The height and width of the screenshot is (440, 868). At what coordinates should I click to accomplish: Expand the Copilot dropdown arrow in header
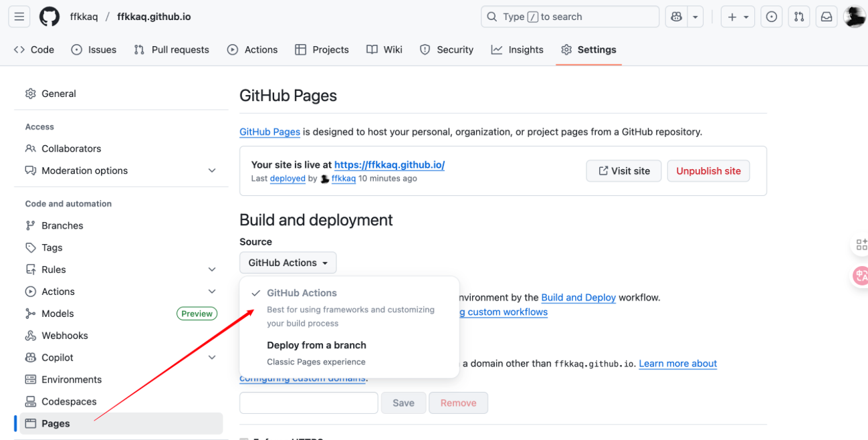[x=695, y=17]
